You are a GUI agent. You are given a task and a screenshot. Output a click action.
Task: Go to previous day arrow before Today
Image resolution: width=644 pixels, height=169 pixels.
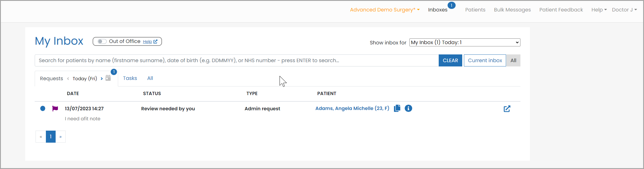68,78
